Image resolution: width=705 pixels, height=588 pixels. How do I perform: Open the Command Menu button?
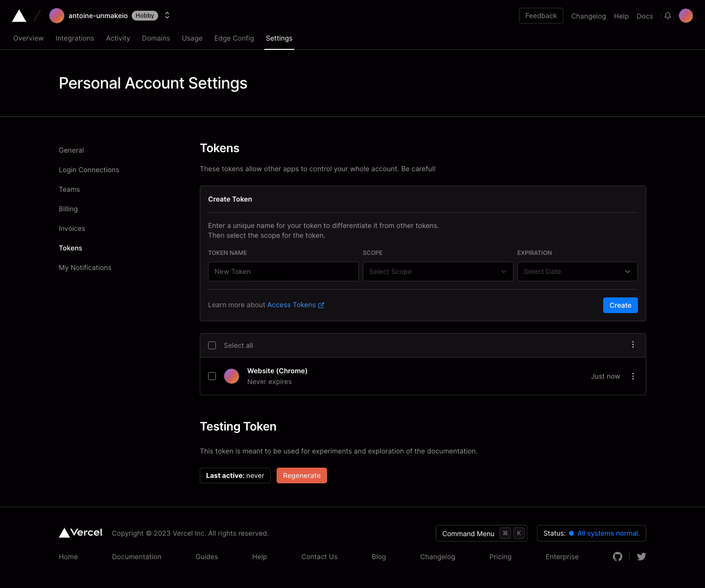pos(481,533)
